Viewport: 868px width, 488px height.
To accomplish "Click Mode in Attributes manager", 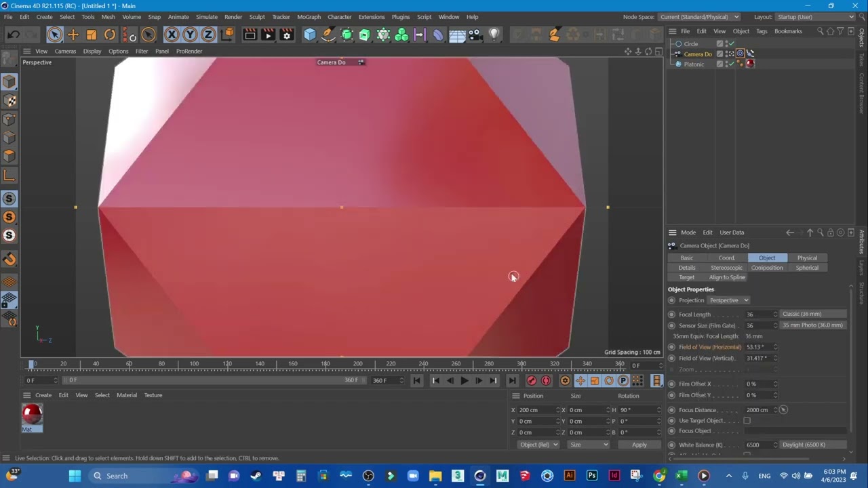I will [688, 232].
